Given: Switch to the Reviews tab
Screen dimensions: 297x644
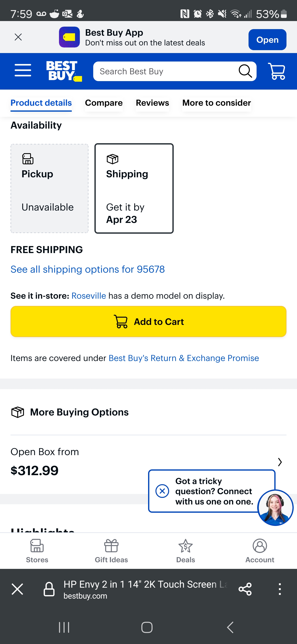Looking at the screenshot, I should click(x=152, y=103).
